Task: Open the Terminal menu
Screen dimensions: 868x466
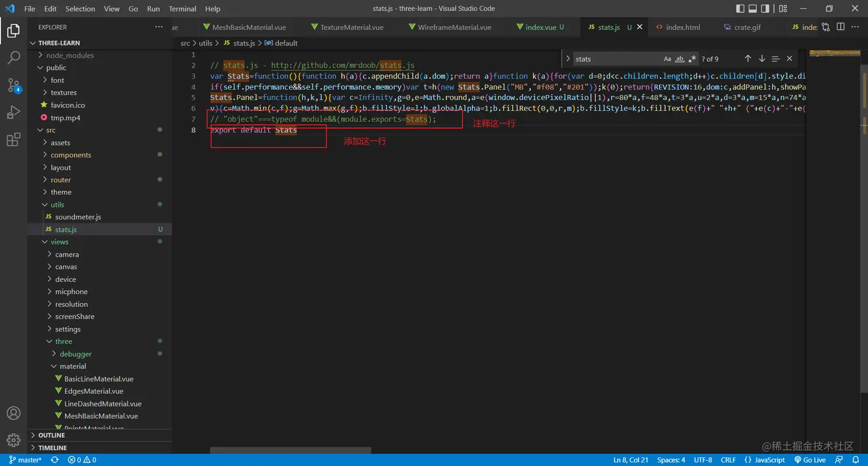Action: 183,9
